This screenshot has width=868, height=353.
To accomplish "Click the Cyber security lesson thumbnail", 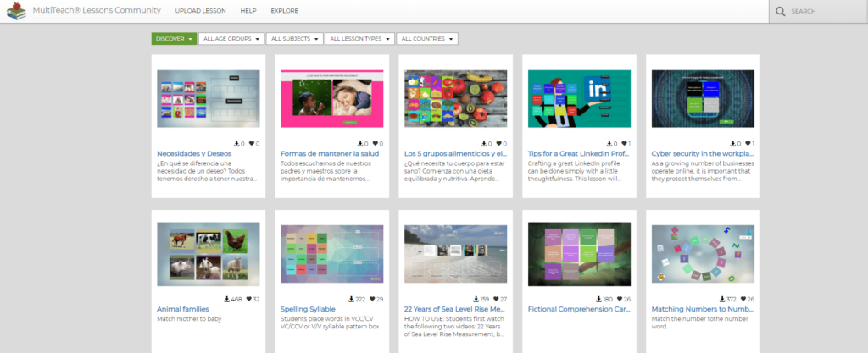I will click(703, 99).
